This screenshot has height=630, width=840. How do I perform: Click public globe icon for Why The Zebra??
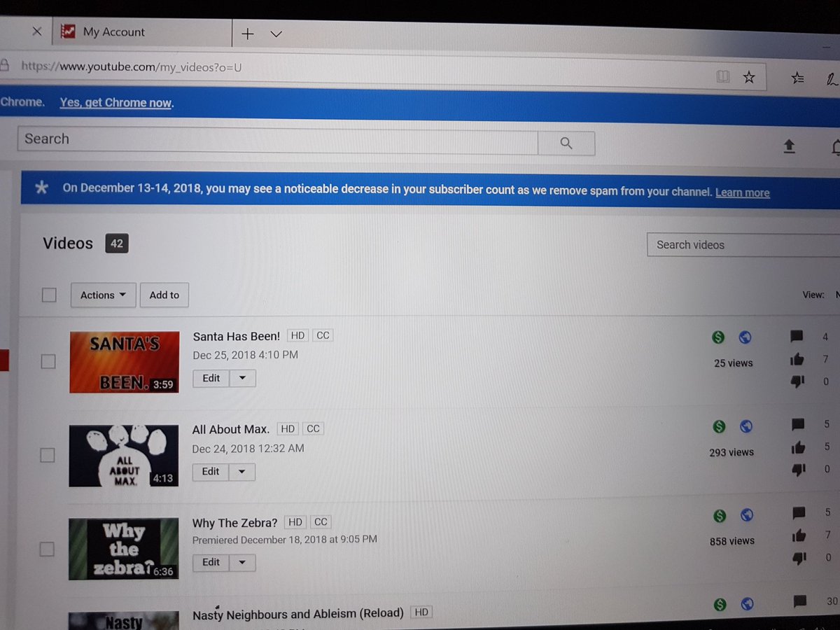point(747,516)
